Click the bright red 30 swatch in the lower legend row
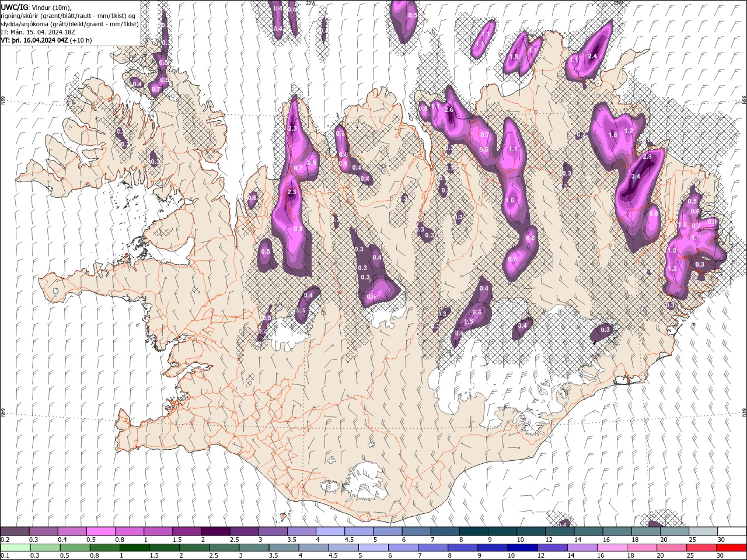This screenshot has height=560, width=747. tap(731, 548)
